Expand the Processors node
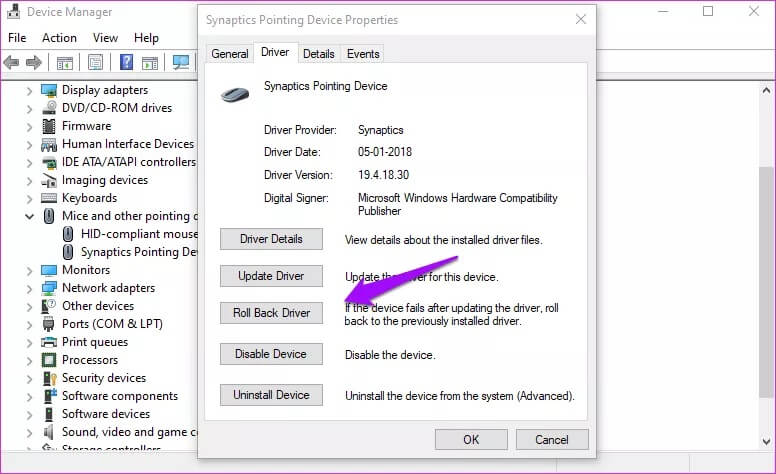Viewport: 776px width, 474px height. tap(29, 361)
